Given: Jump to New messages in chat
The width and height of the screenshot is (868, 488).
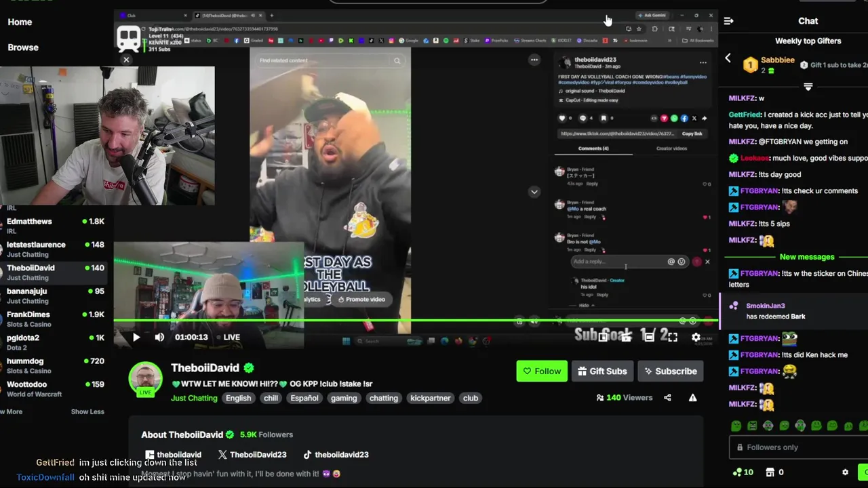Looking at the screenshot, I should pyautogui.click(x=806, y=257).
